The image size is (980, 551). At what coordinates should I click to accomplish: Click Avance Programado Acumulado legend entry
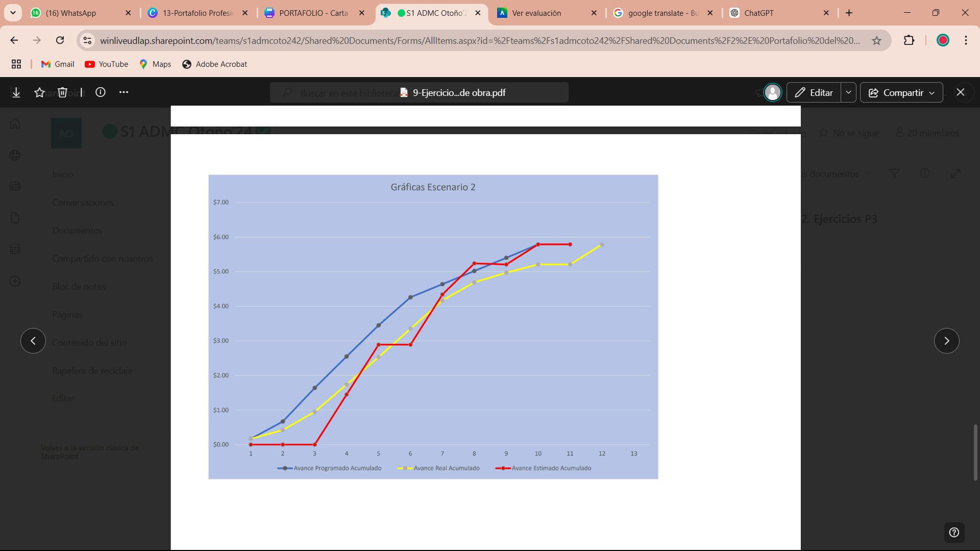330,468
